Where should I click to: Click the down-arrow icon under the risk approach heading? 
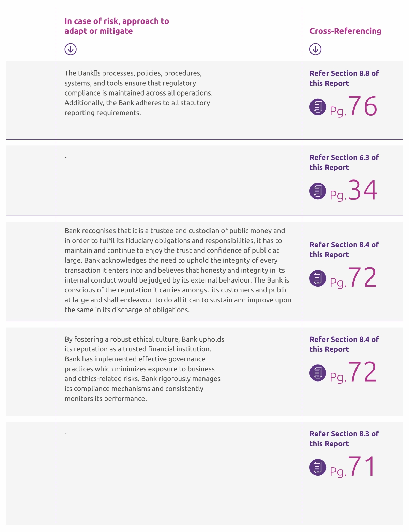tap(71, 49)
